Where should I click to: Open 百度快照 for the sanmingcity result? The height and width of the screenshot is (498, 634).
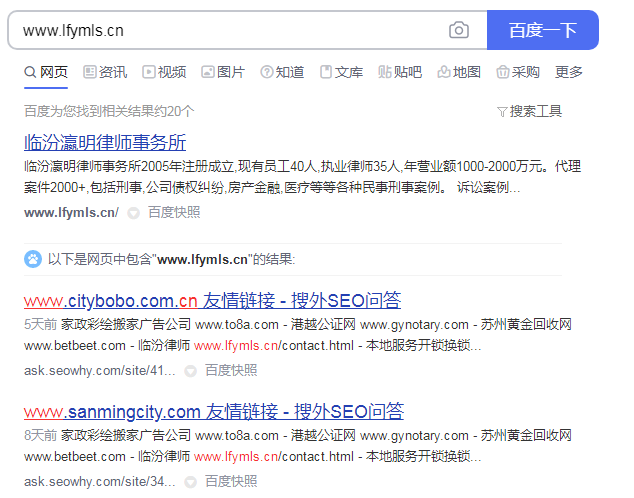[231, 481]
